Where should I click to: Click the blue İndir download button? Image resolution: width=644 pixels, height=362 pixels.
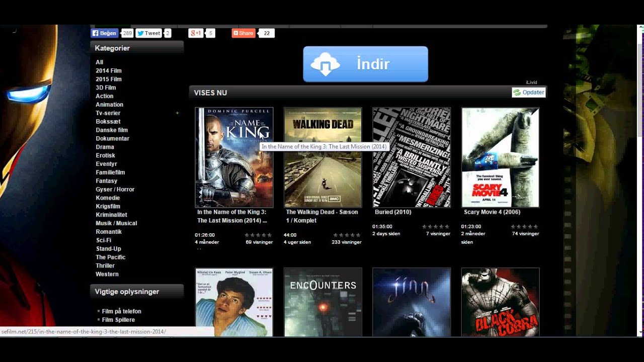pyautogui.click(x=366, y=64)
